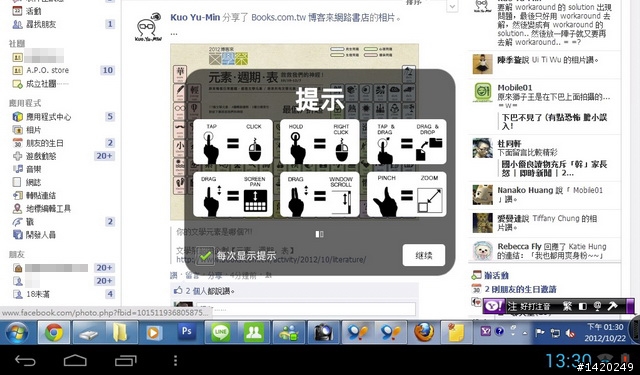Open the three-dot overflow menu in navigation bar

[x=175, y=360]
